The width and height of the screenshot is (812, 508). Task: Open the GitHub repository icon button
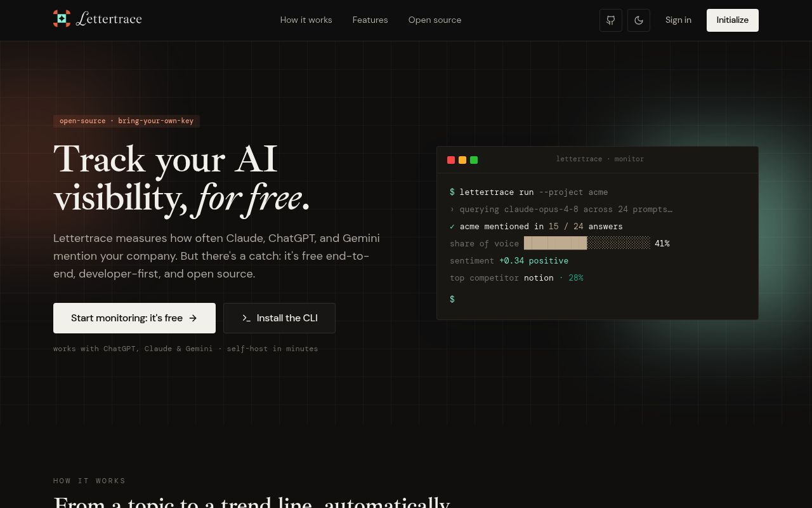[x=611, y=20]
